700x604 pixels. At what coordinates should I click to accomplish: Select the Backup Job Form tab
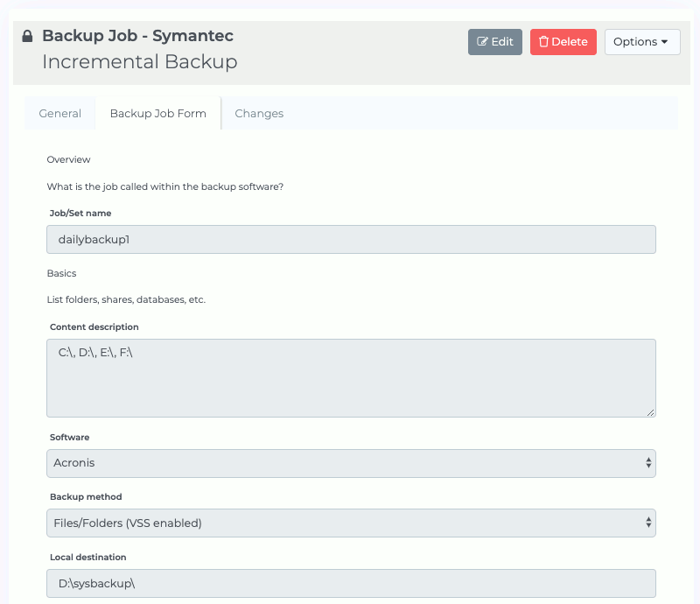(x=158, y=113)
